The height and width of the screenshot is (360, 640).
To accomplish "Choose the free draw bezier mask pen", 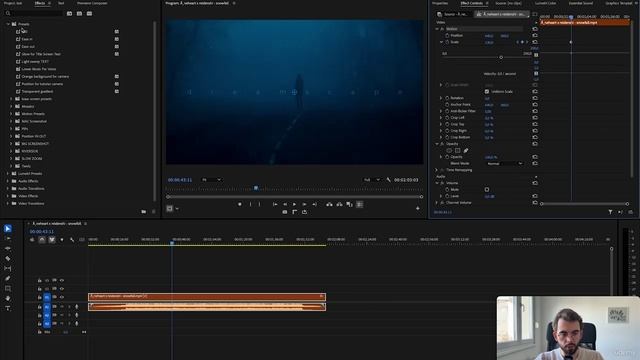I will [466, 151].
